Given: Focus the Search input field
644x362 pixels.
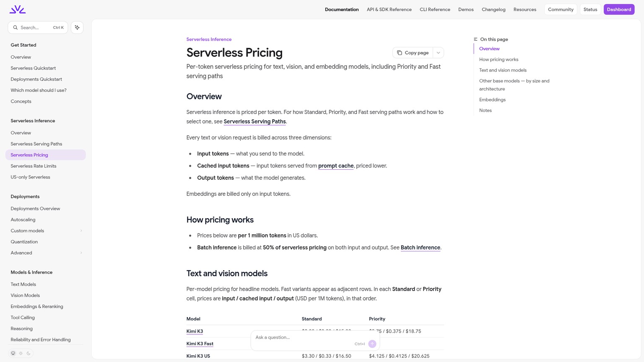Looking at the screenshot, I should (x=38, y=28).
